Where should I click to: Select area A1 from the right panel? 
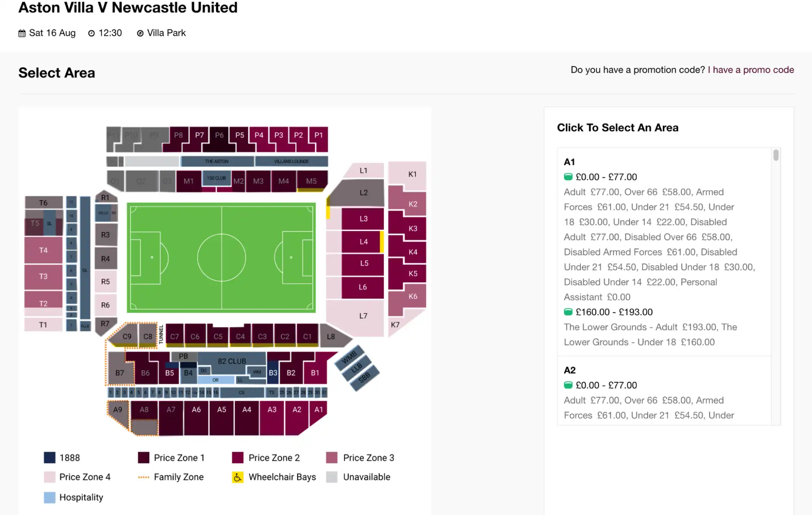[x=570, y=161]
